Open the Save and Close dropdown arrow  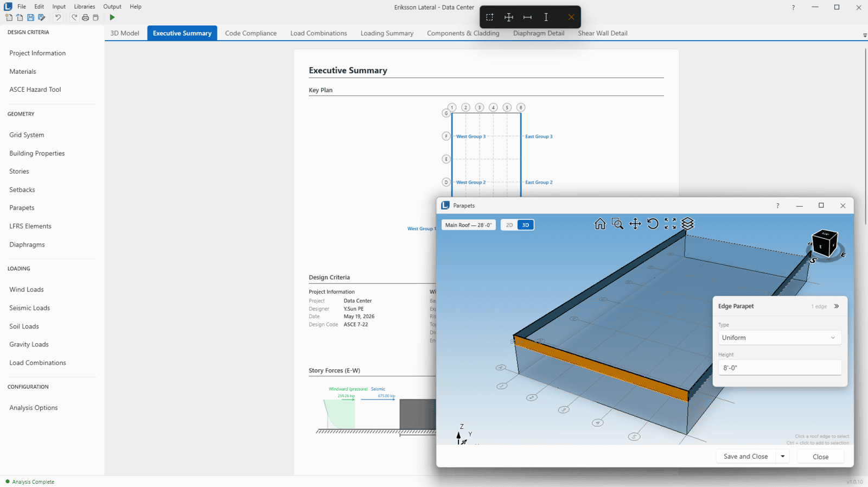pyautogui.click(x=783, y=457)
